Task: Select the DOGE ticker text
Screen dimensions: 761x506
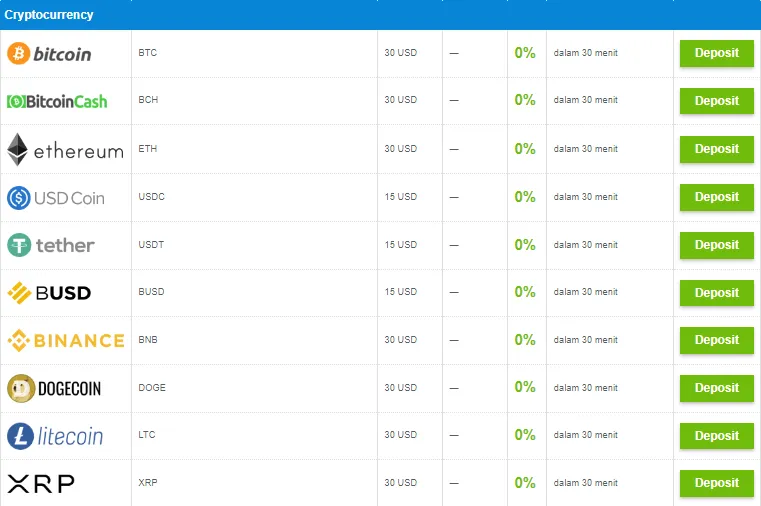Action: pos(152,388)
